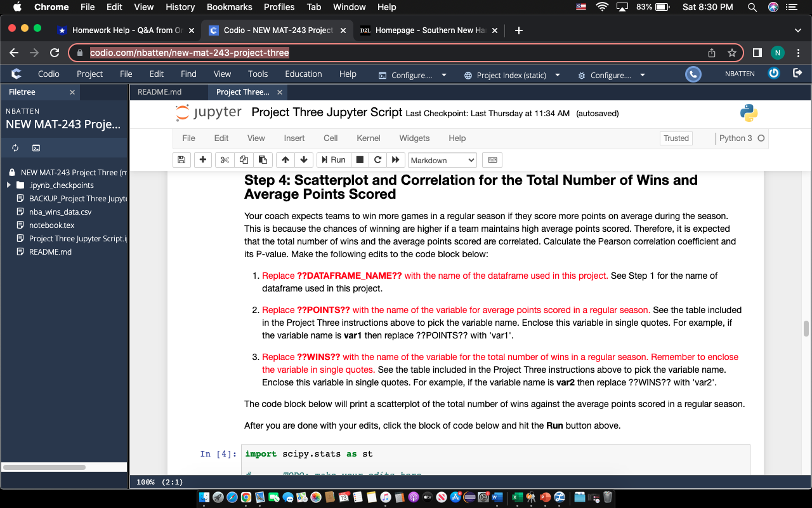Bookmark page with star icon
This screenshot has height=508, width=812.
point(732,53)
